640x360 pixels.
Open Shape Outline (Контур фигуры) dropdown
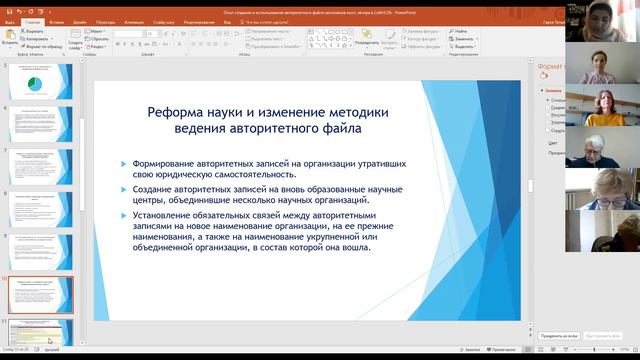tap(420, 39)
